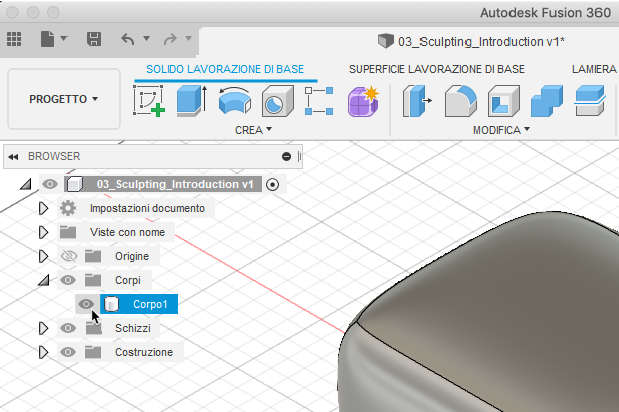Open the CREA dropdown menu

[x=253, y=130]
